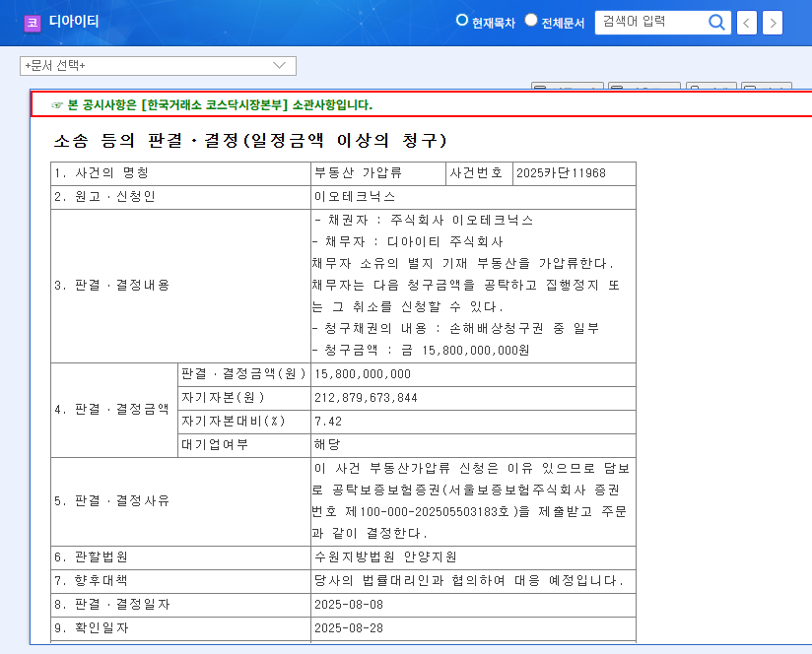Go to previous search result arrow
This screenshot has height=654, width=812.
point(746,23)
